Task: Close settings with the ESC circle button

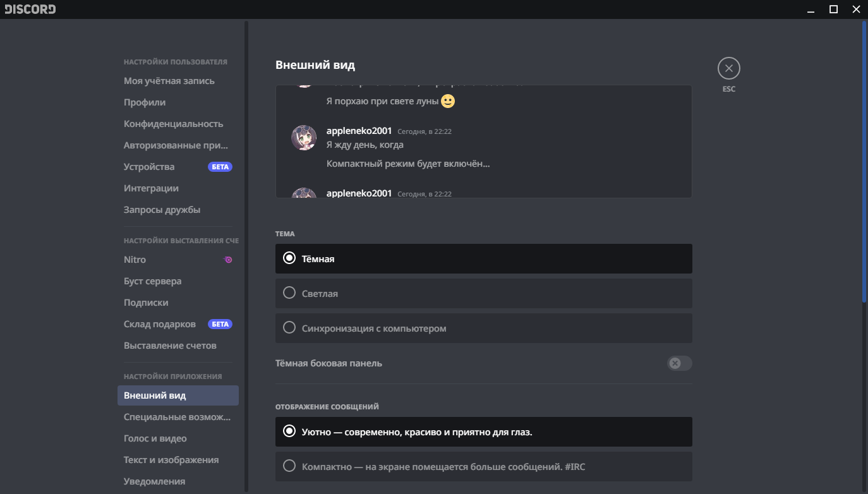Action: coord(728,68)
